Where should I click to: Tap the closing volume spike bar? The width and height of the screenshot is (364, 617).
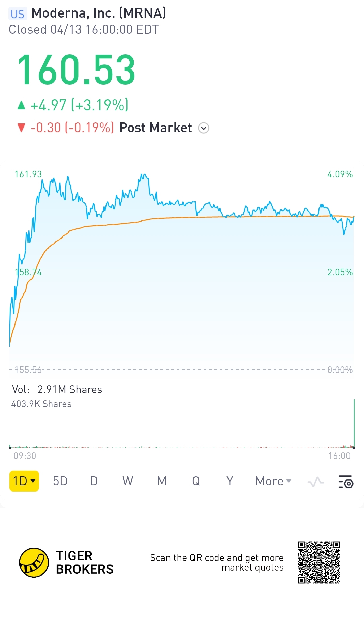[x=354, y=424]
